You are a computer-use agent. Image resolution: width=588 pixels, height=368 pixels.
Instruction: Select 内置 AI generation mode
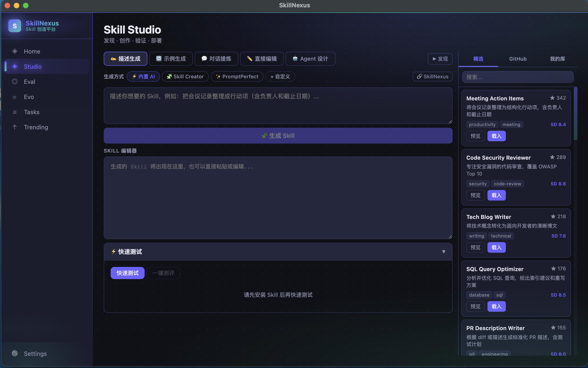click(143, 76)
